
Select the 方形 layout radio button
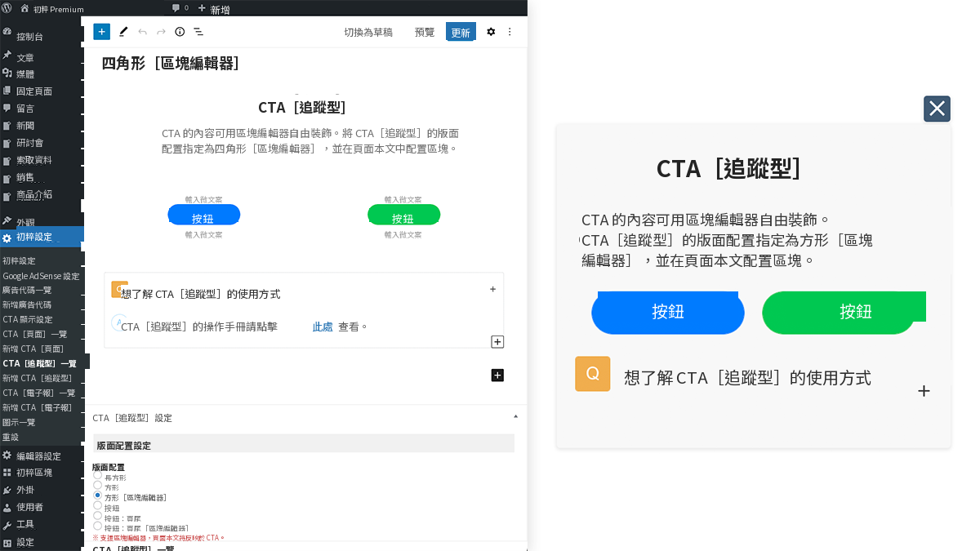click(98, 485)
